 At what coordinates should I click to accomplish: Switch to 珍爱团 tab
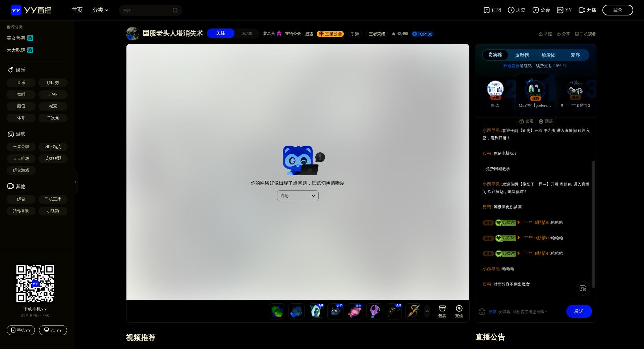[x=548, y=55]
